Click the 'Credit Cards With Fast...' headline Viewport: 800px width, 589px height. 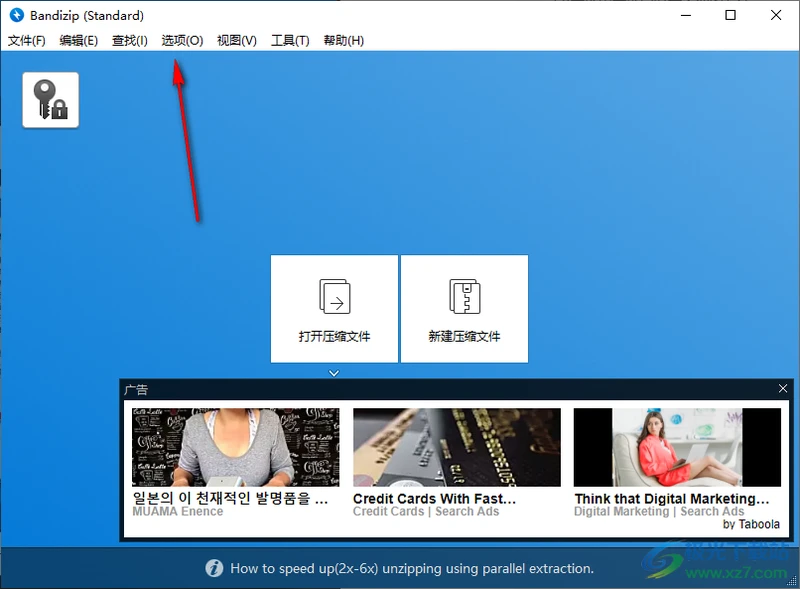434,499
